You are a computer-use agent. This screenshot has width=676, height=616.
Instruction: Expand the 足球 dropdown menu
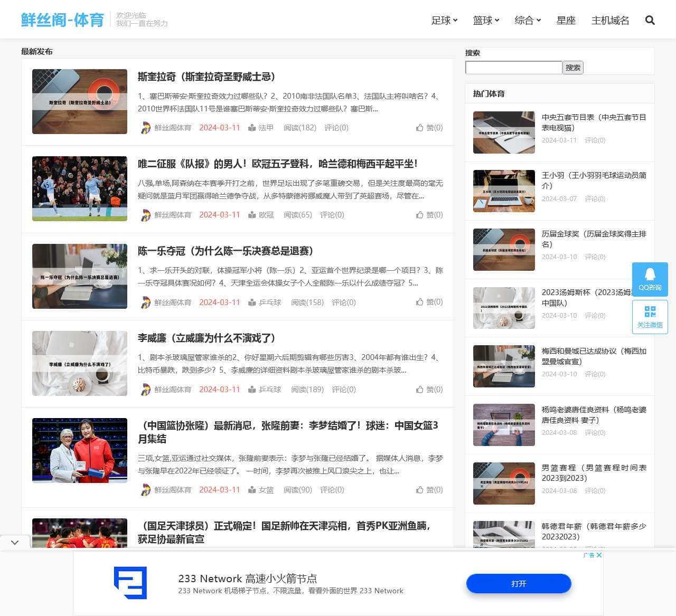click(444, 20)
